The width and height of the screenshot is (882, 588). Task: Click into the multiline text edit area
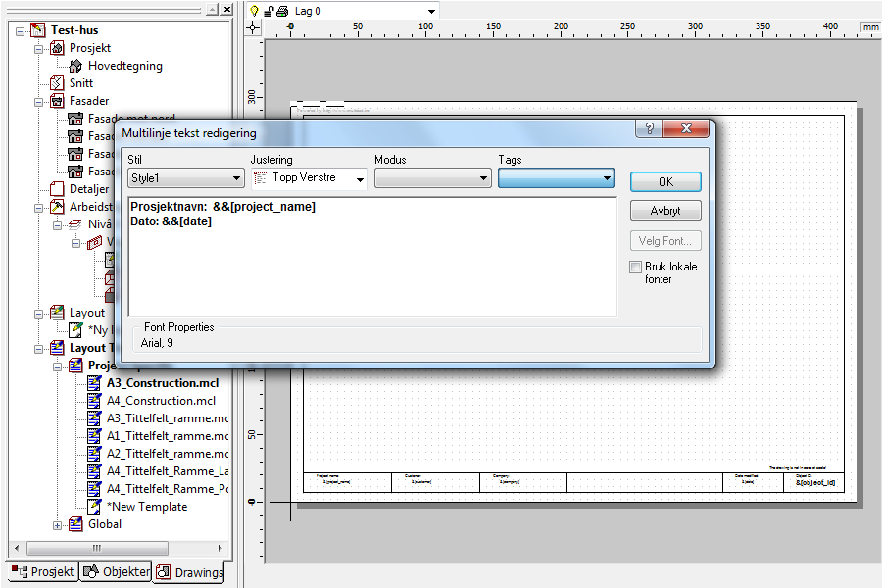click(372, 257)
